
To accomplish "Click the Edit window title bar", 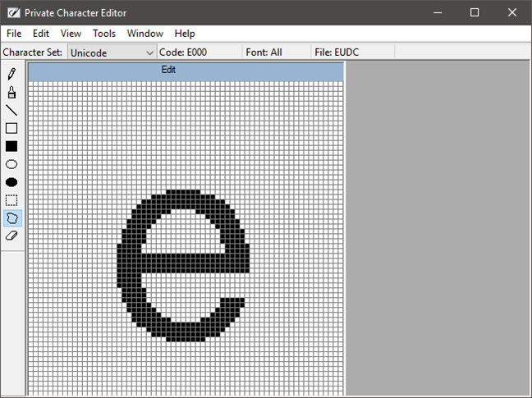I will (186, 71).
